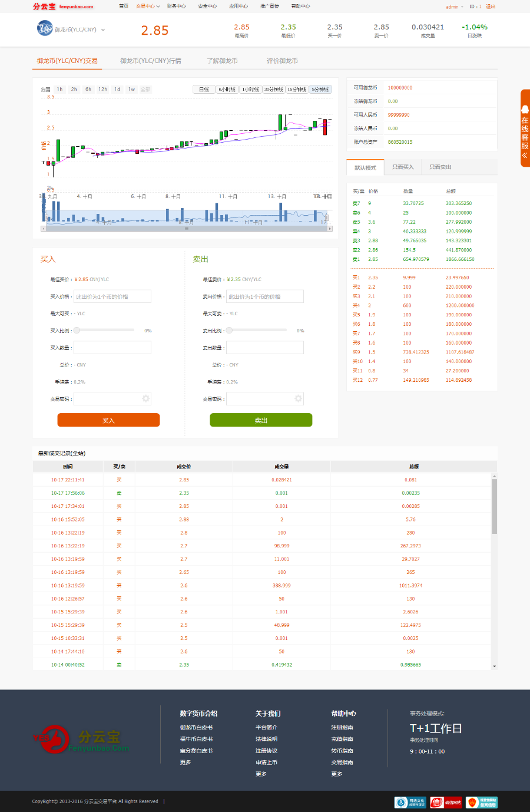Click the chart navigator range scrollbar

[186, 228]
